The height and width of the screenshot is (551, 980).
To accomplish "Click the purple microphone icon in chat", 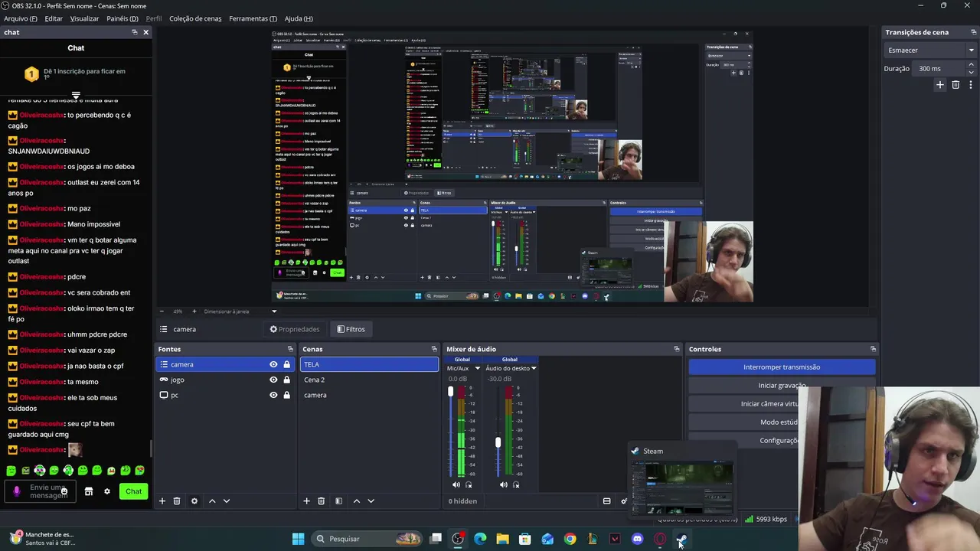I will click(17, 491).
